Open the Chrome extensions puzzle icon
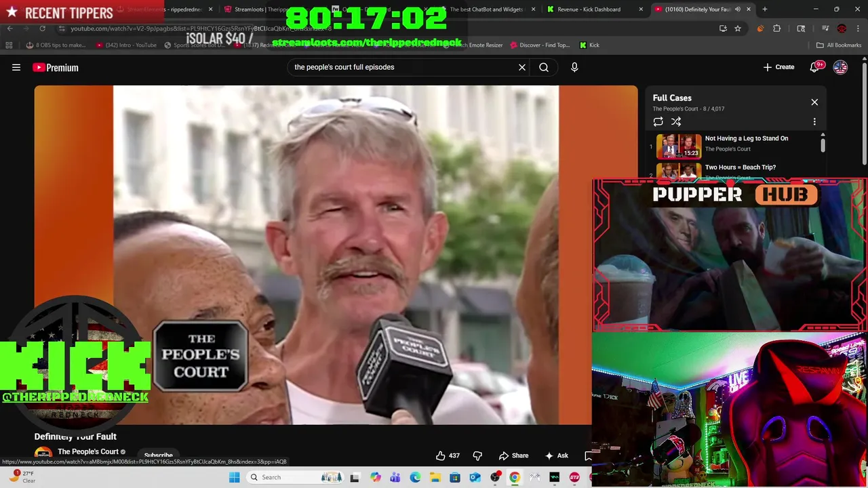Image resolution: width=868 pixels, height=488 pixels. pos(777,28)
